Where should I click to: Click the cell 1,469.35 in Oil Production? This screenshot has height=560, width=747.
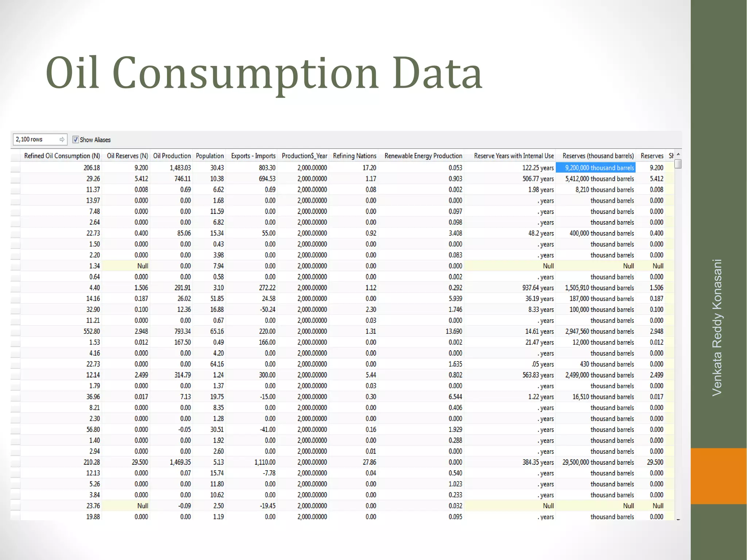(171, 462)
